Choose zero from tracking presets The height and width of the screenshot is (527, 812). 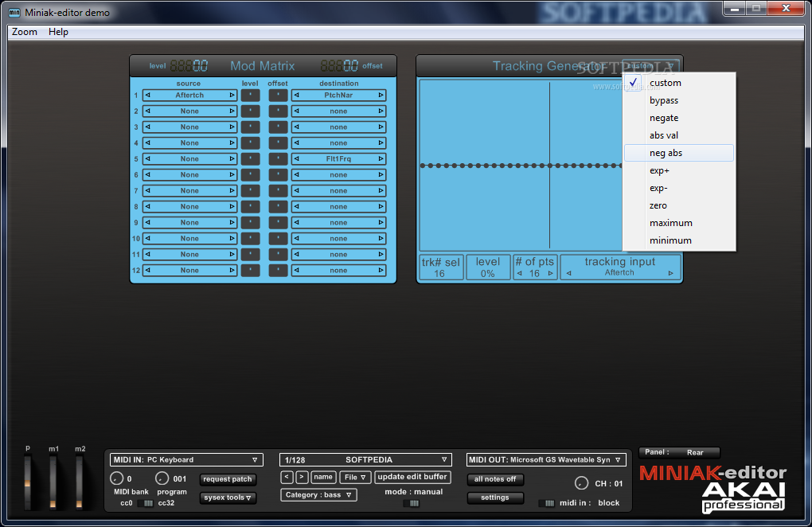click(x=679, y=205)
